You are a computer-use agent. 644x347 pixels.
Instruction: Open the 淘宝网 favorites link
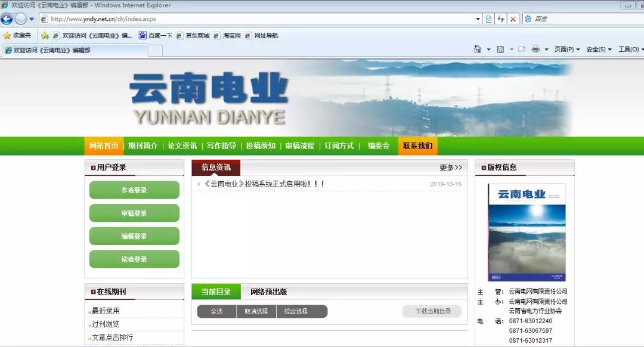(227, 35)
